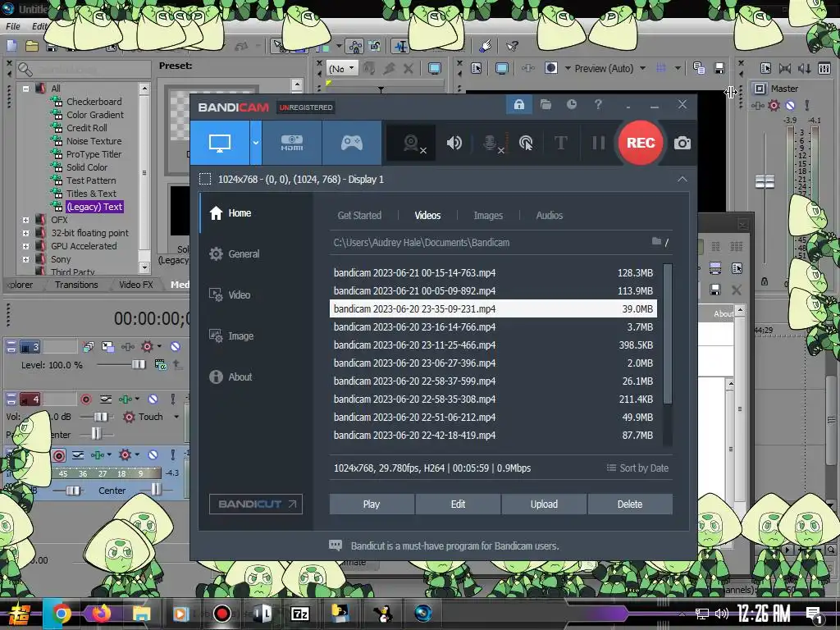The height and width of the screenshot is (630, 840).
Task: Open Vegas File menu
Action: point(13,26)
